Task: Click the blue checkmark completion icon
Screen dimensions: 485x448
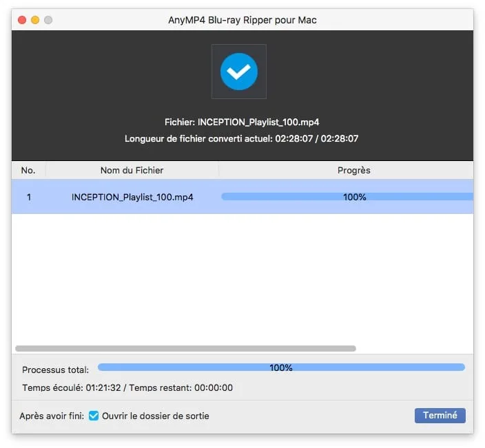Action: [x=239, y=72]
